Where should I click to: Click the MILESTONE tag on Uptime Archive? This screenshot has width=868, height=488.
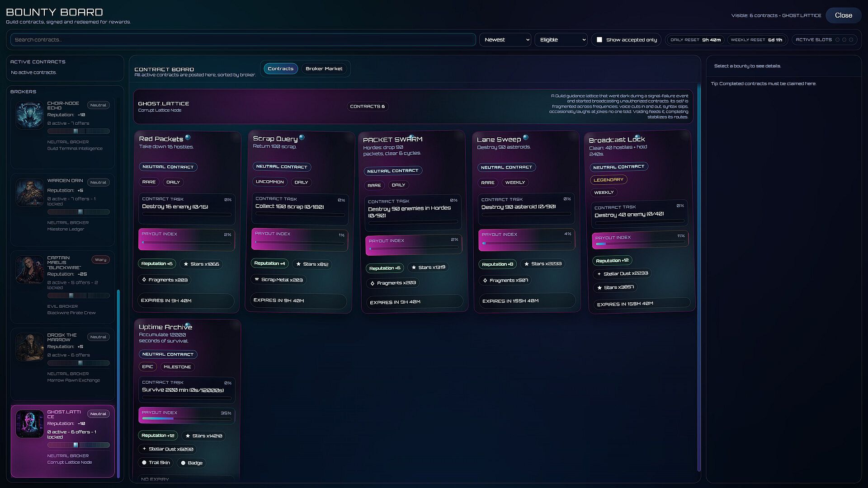[177, 367]
